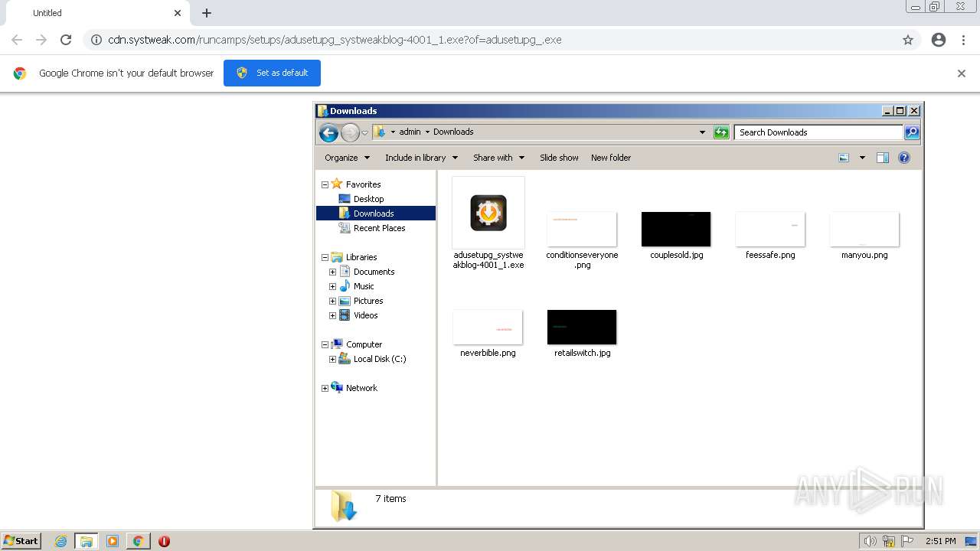Collapse the Libraries group
This screenshot has height=551, width=980.
325,257
